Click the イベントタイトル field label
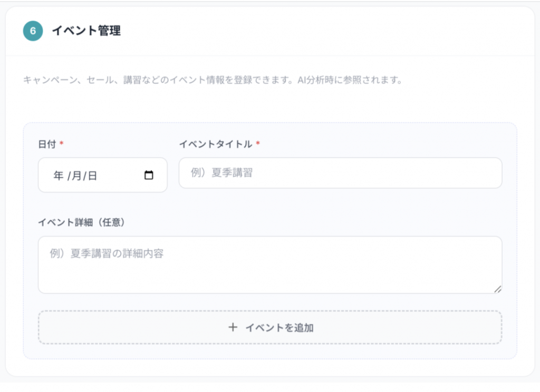The image size is (540, 392). pos(215,144)
